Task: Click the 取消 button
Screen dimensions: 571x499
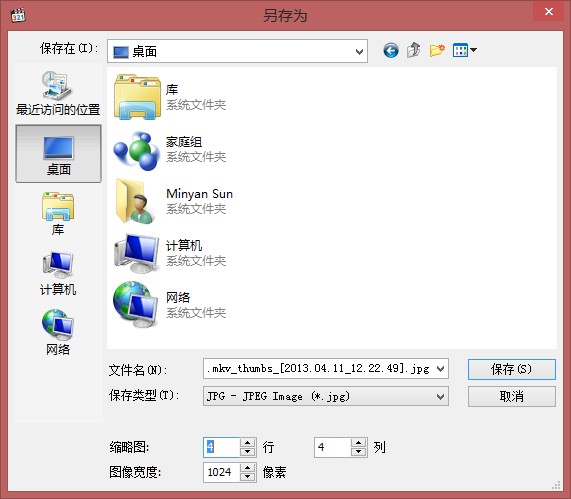Action: pyautogui.click(x=512, y=396)
